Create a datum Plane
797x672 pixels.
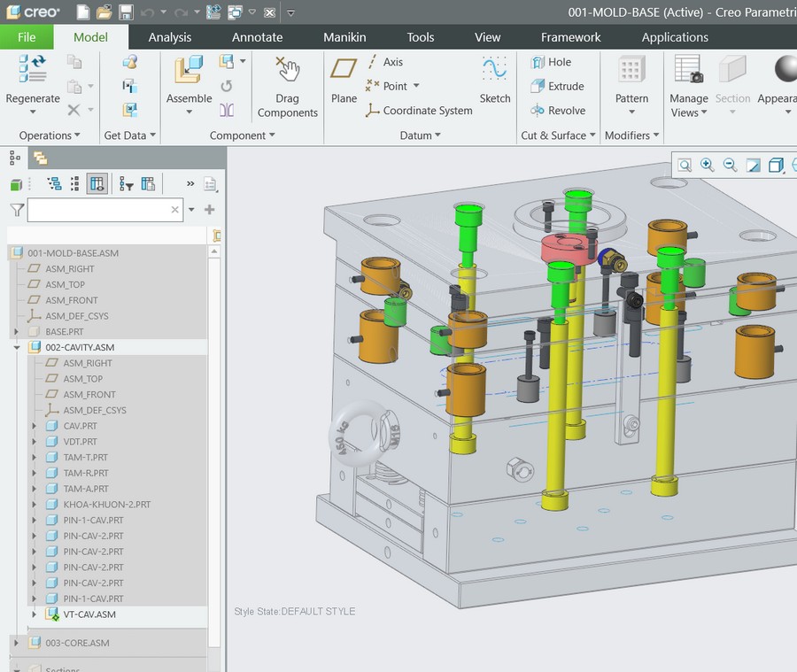coord(344,81)
